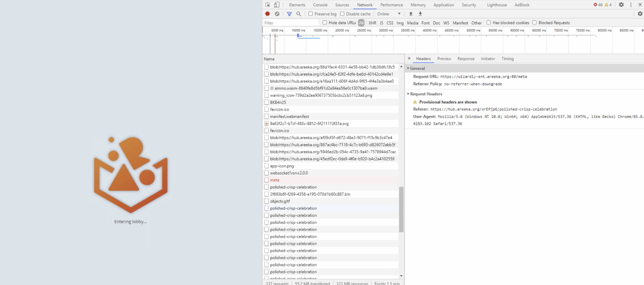The image size is (644, 285).
Task: Filter requests by JS
Action: click(x=381, y=23)
